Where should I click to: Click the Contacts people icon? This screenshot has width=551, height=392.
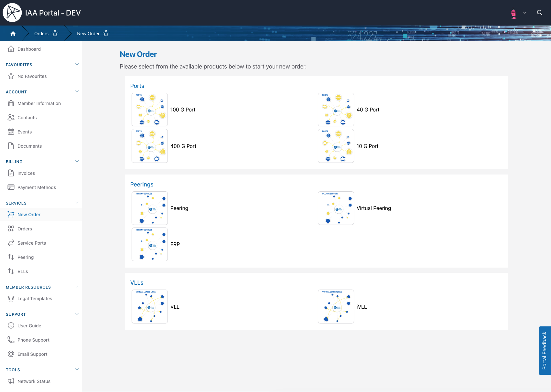[x=11, y=117]
